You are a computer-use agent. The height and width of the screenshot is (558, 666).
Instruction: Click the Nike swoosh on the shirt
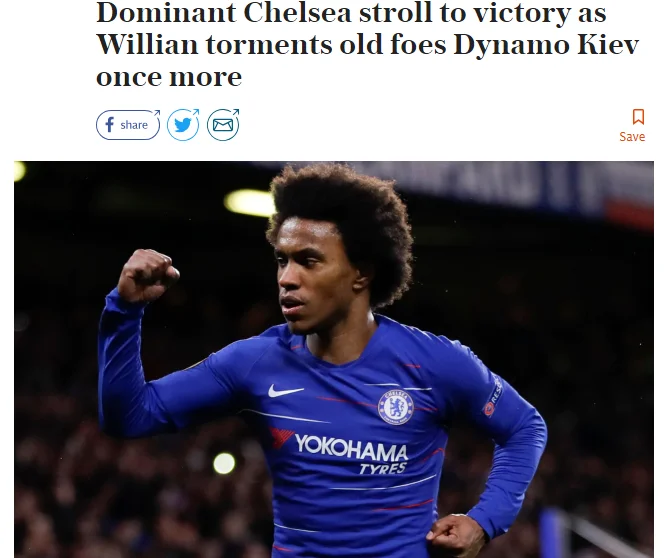coord(285,391)
